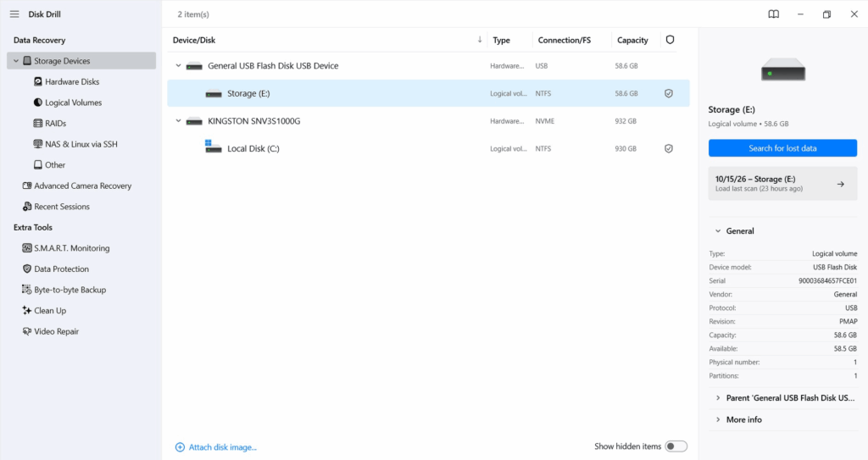Image resolution: width=868 pixels, height=460 pixels.
Task: Select the Storage (E:) volume row
Action: (x=428, y=93)
